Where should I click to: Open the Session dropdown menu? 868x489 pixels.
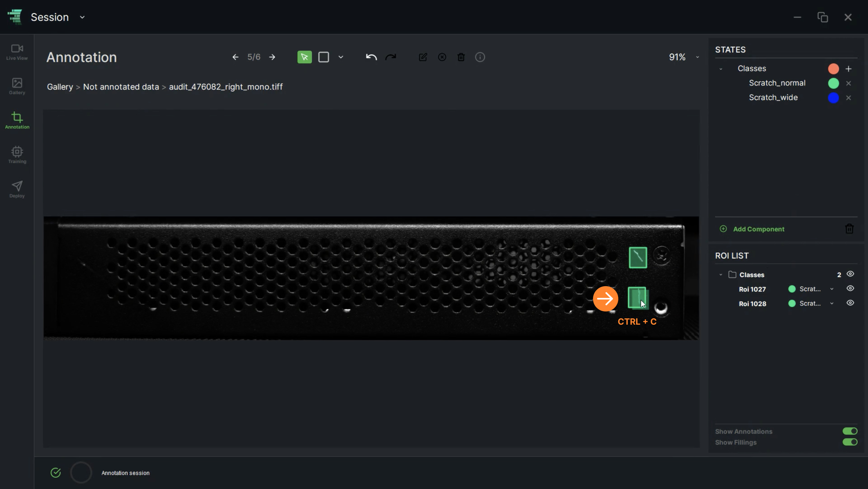click(82, 17)
